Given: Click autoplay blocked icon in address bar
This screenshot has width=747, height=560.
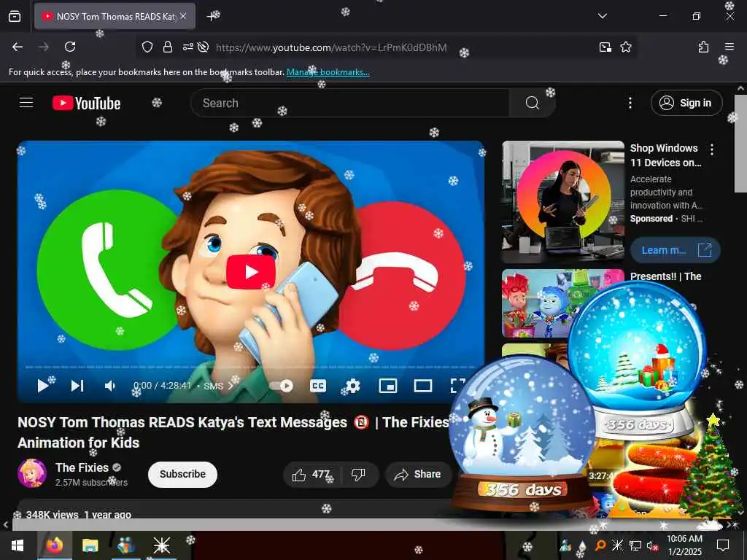Looking at the screenshot, I should 203,47.
